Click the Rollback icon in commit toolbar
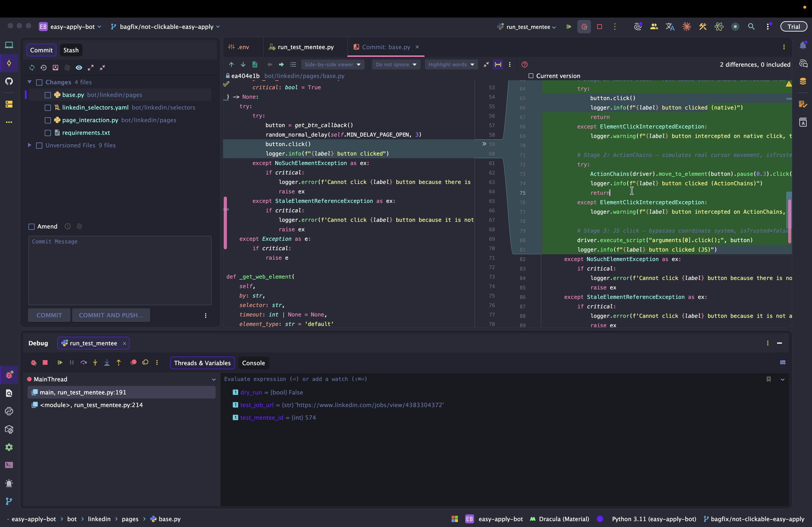812x527 pixels. [x=43, y=67]
